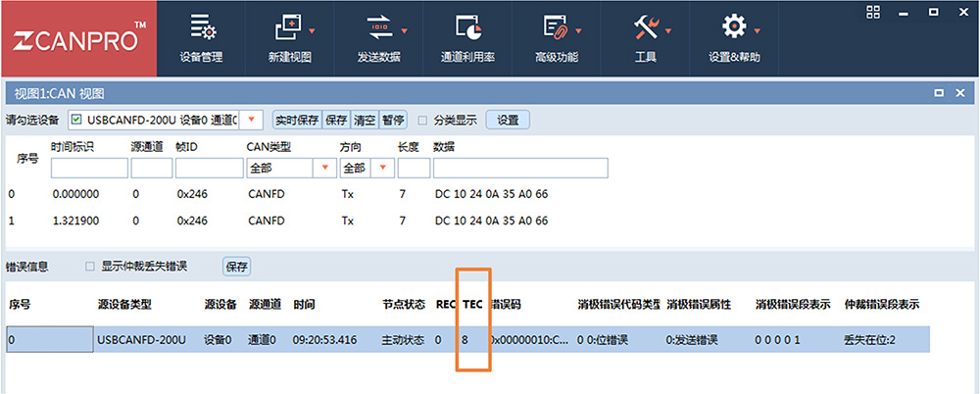Viewport: 980px width, 394px height.
Task: Click the 设置 button in view toolbar
Action: click(x=508, y=120)
